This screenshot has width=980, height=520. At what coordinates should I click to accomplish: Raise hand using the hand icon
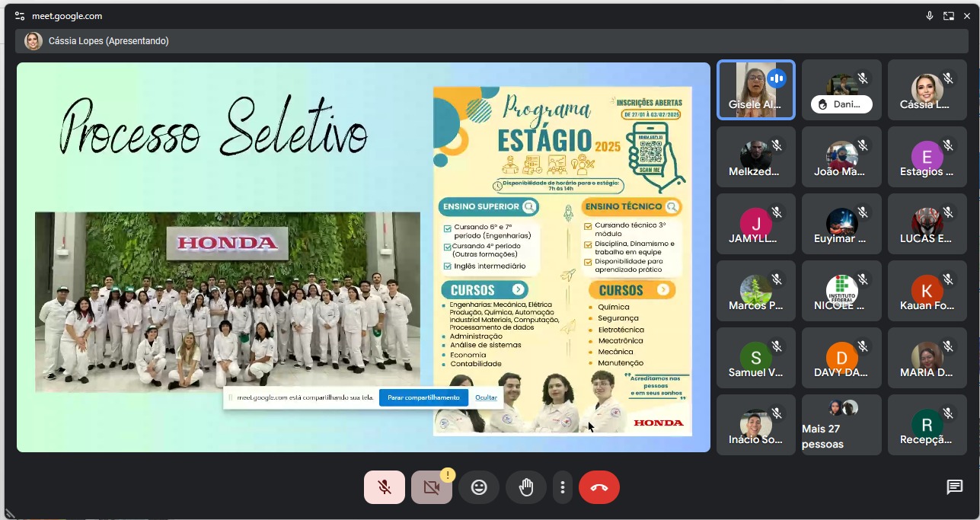pyautogui.click(x=526, y=487)
